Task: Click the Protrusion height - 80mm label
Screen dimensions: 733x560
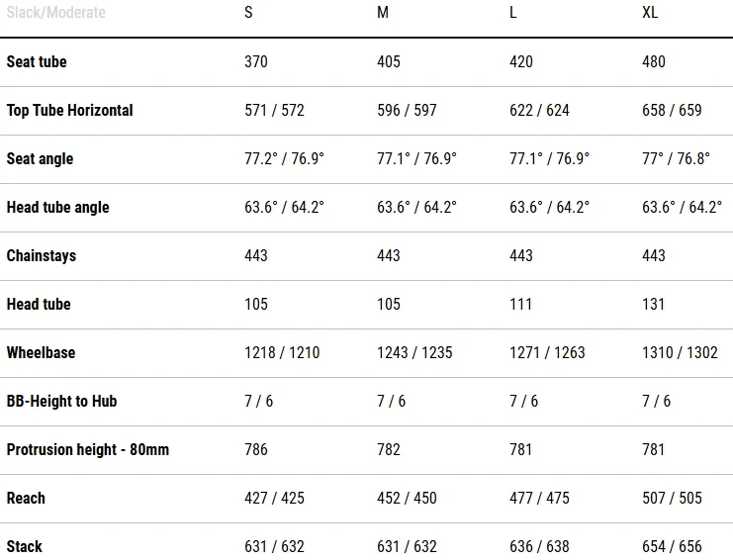Action: tap(88, 450)
